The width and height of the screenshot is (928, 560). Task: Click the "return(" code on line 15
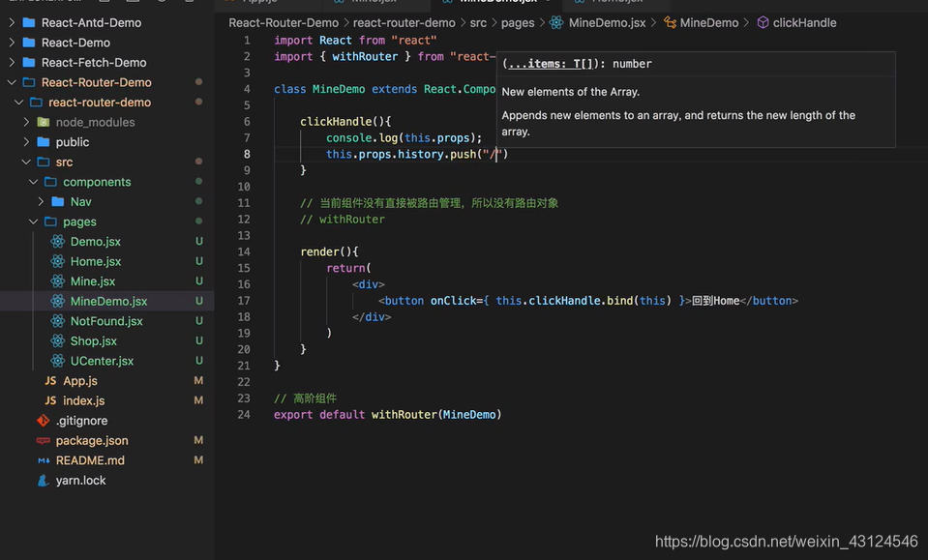point(348,268)
